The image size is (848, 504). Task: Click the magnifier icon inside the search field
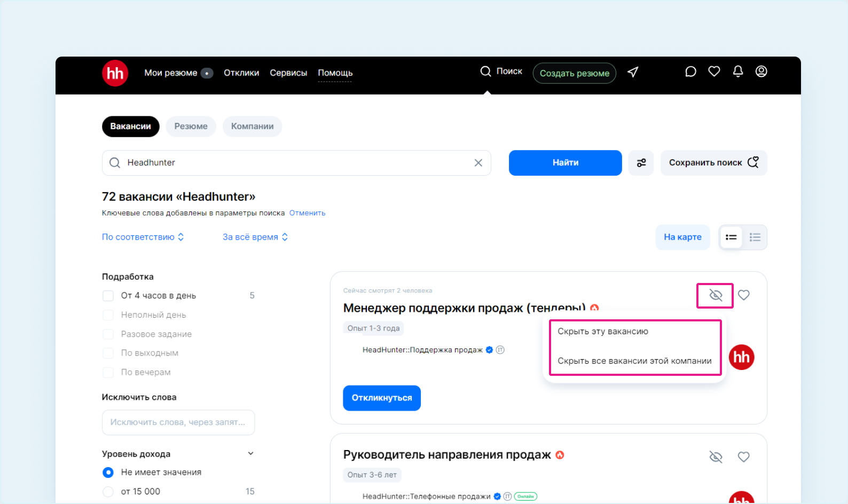pos(115,163)
